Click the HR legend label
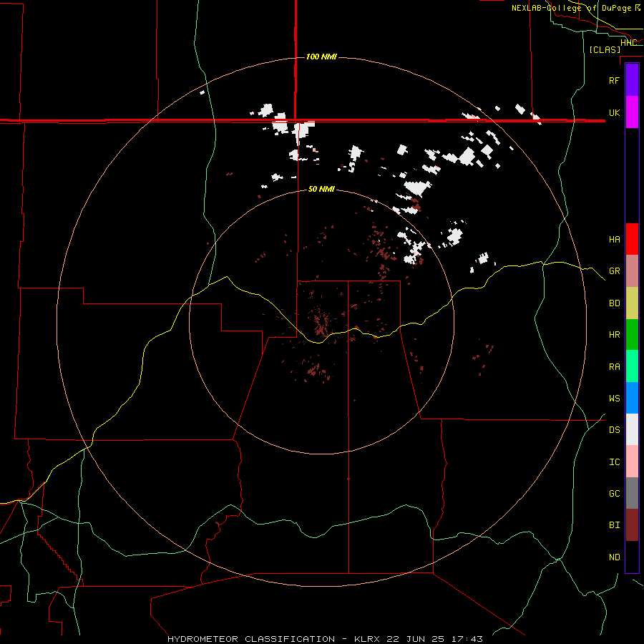 point(615,335)
